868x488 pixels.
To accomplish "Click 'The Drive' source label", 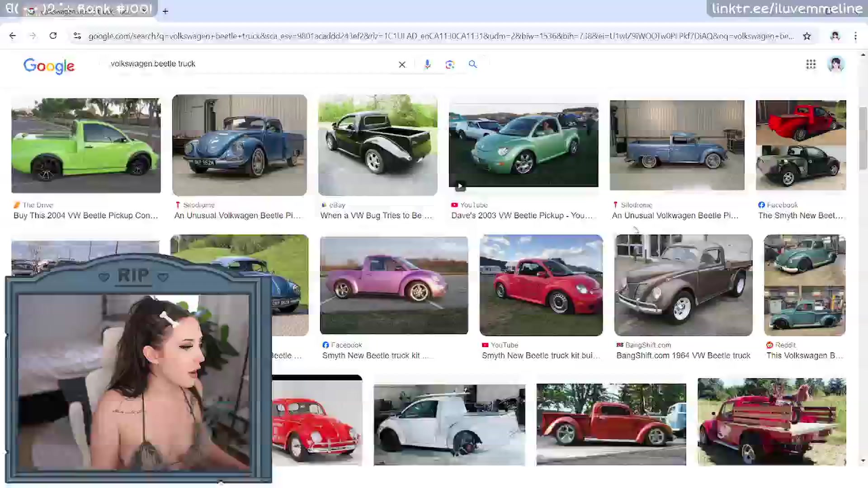I will [38, 205].
